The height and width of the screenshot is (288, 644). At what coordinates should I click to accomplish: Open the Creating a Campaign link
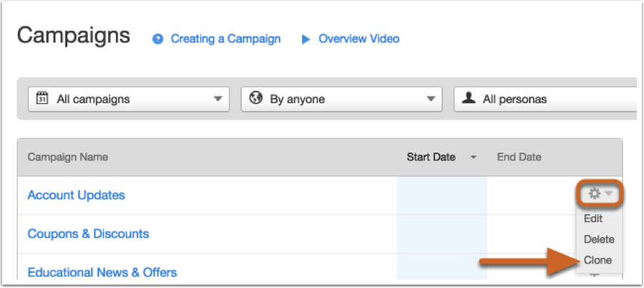click(225, 39)
